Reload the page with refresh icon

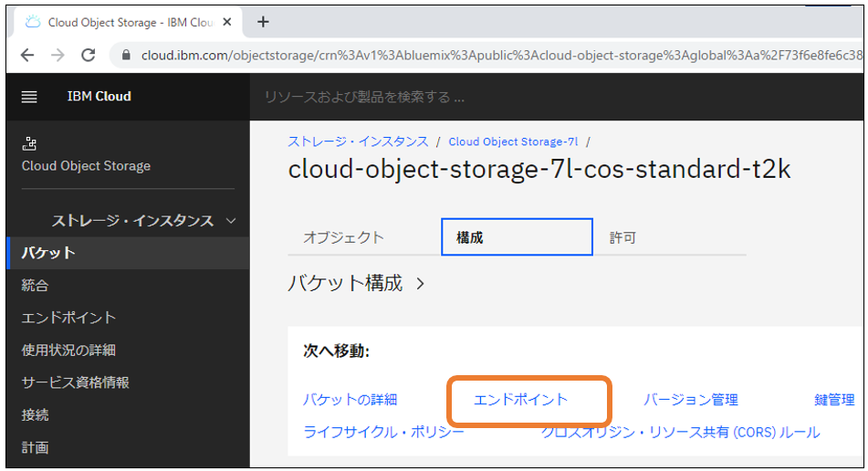click(88, 55)
